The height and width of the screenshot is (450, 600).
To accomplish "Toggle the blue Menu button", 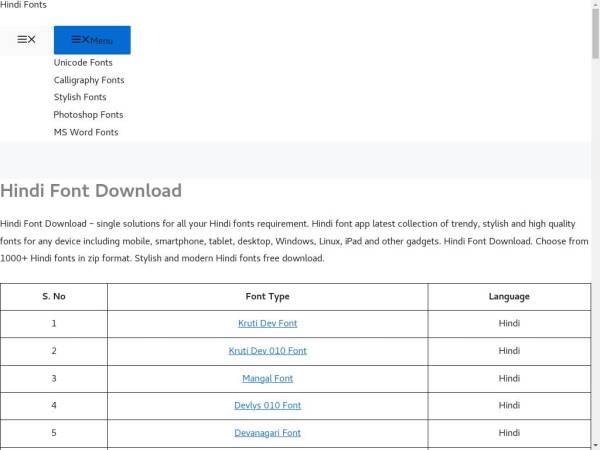I will (92, 40).
